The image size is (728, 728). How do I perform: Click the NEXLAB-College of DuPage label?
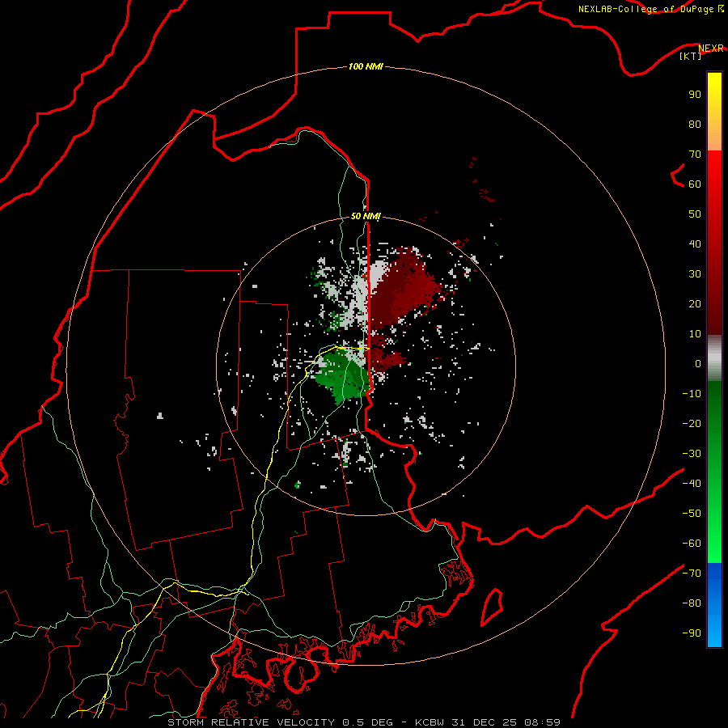tap(651, 9)
